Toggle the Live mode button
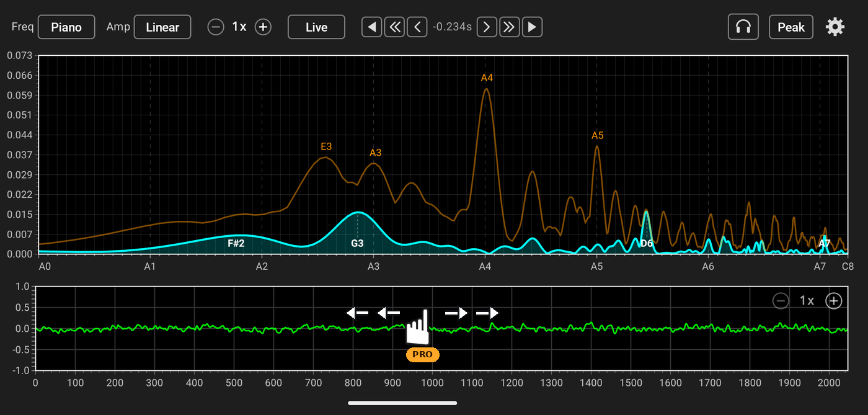Image resolution: width=868 pixels, height=415 pixels. click(x=316, y=27)
